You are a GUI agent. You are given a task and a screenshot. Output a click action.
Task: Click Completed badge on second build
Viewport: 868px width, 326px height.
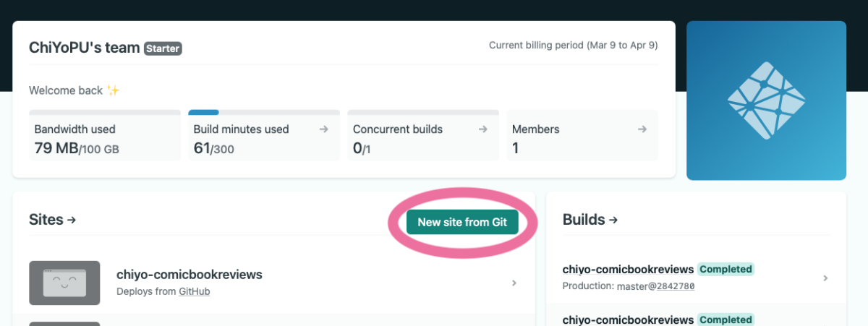[x=726, y=319]
